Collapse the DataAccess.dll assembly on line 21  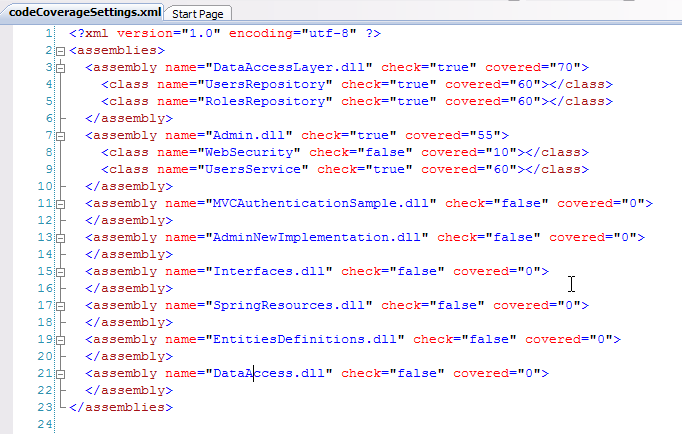coord(60,374)
